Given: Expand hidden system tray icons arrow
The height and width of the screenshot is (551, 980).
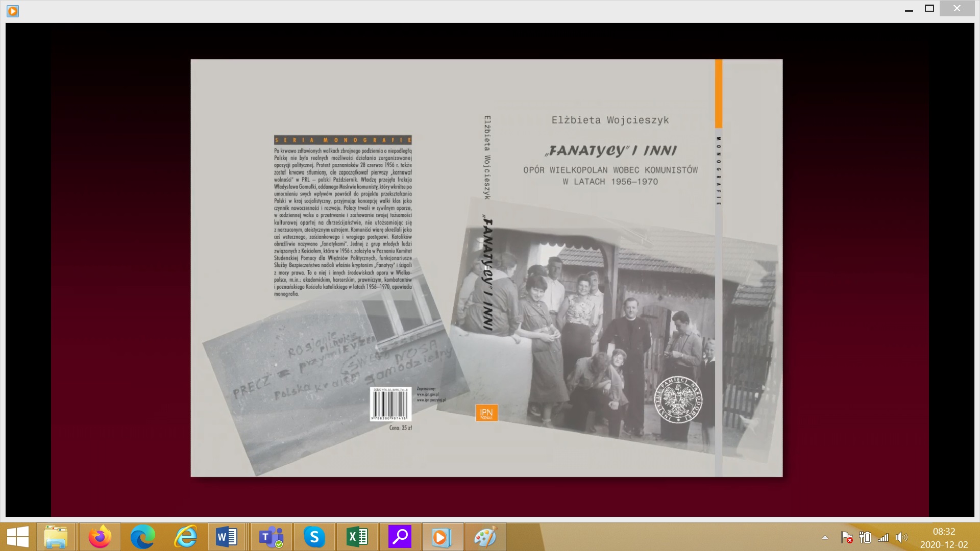Looking at the screenshot, I should pyautogui.click(x=825, y=537).
